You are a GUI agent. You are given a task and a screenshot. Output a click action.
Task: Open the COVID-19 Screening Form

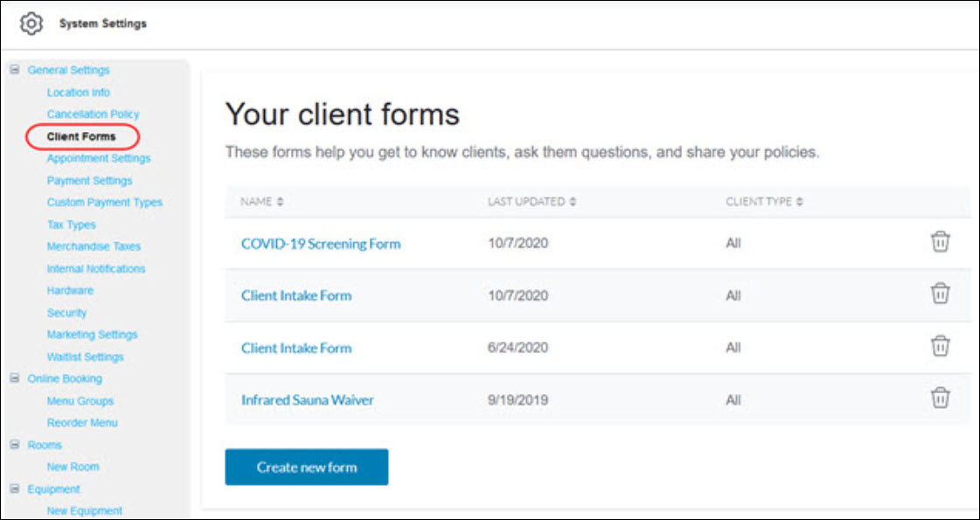coord(321,244)
